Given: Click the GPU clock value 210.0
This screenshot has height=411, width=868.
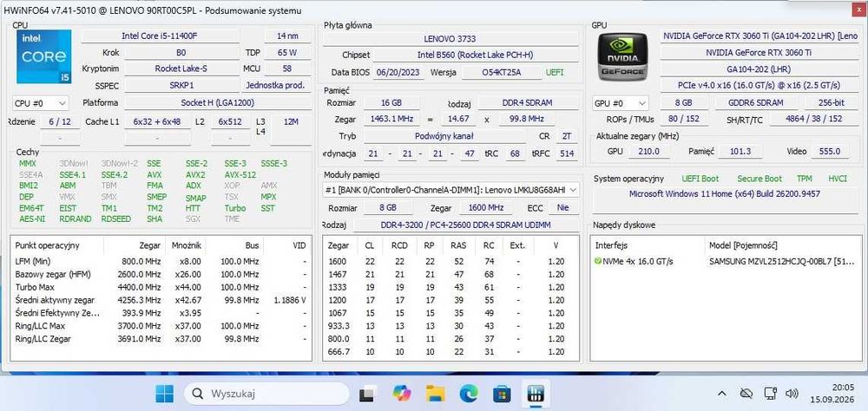Looking at the screenshot, I should pos(648,152).
